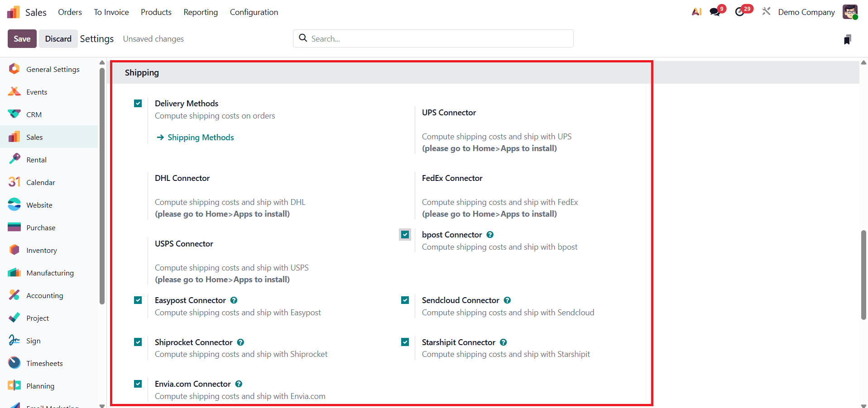
Task: Open the Orders menu
Action: [x=70, y=12]
